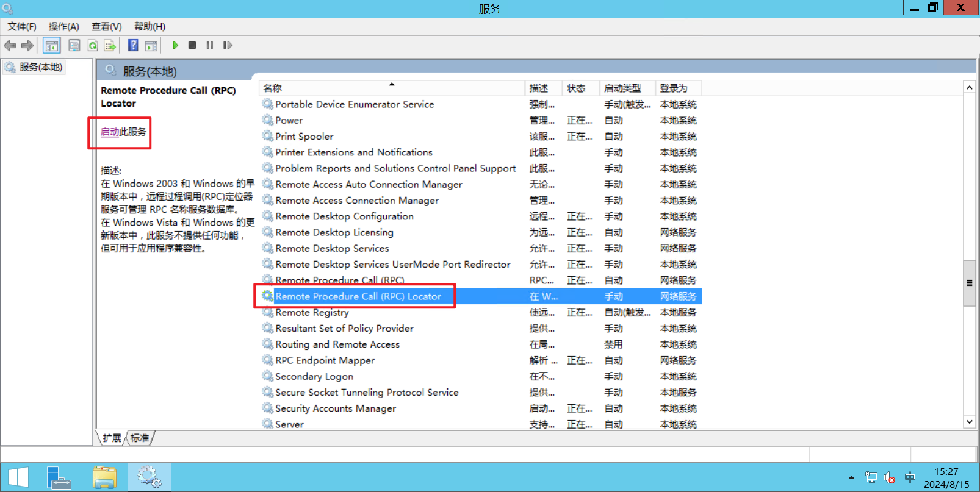Click the gear icon beside Security Accounts Manager
The height and width of the screenshot is (492, 980).
[x=268, y=408]
